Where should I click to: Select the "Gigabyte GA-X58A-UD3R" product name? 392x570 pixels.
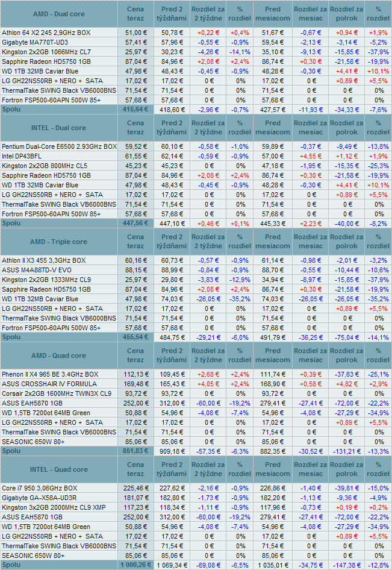click(x=40, y=498)
